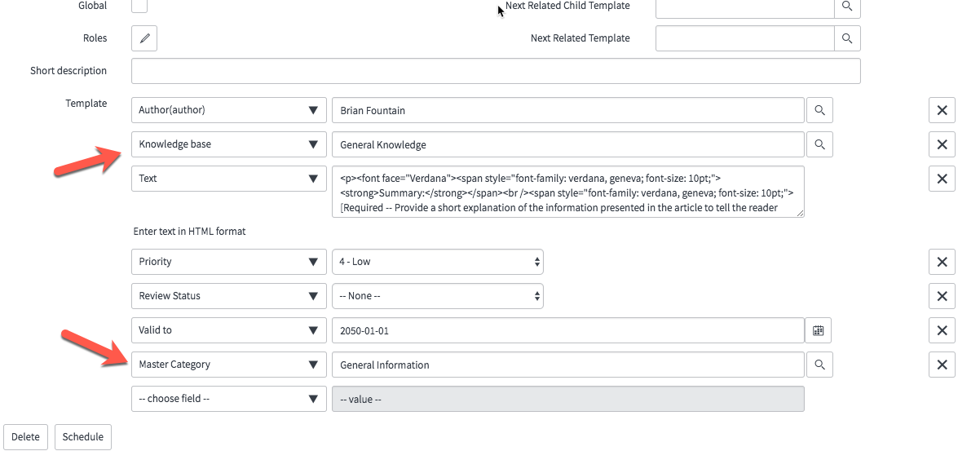This screenshot has height=451, width=980.
Task: Open lookup for Next Related Child Template
Action: coord(847,6)
